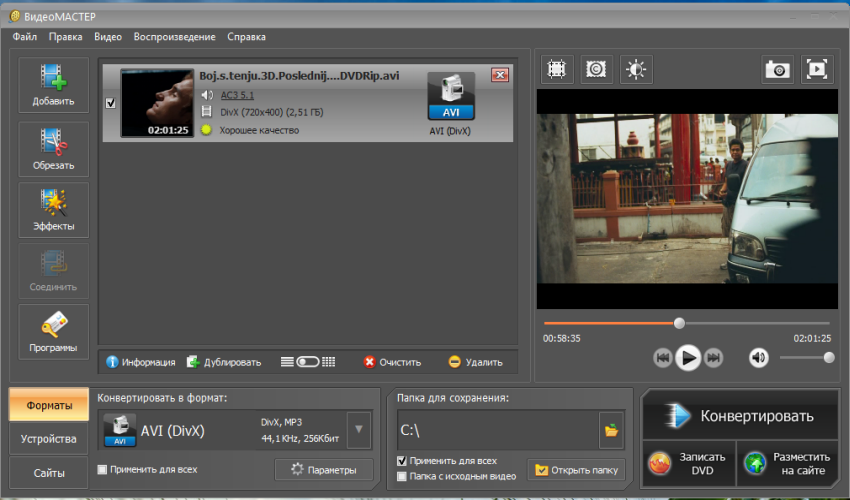
Task: Open the Видео menu
Action: (x=108, y=37)
